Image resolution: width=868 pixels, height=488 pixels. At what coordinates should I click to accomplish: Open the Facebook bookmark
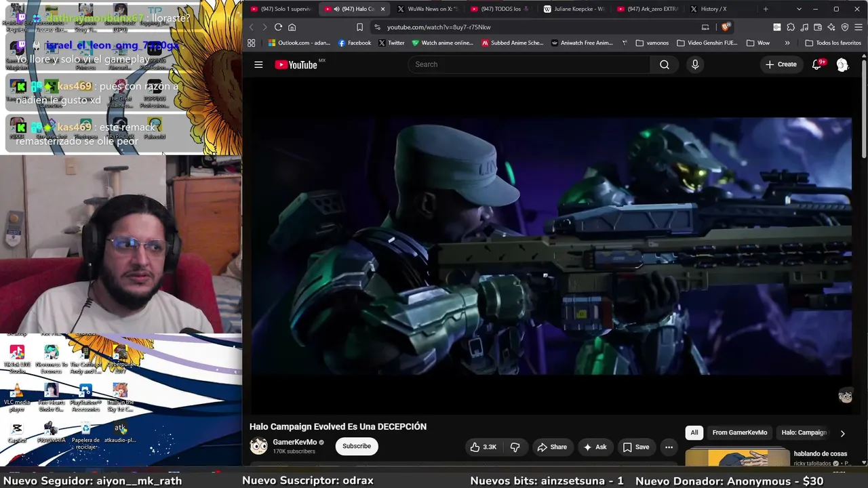(x=355, y=43)
